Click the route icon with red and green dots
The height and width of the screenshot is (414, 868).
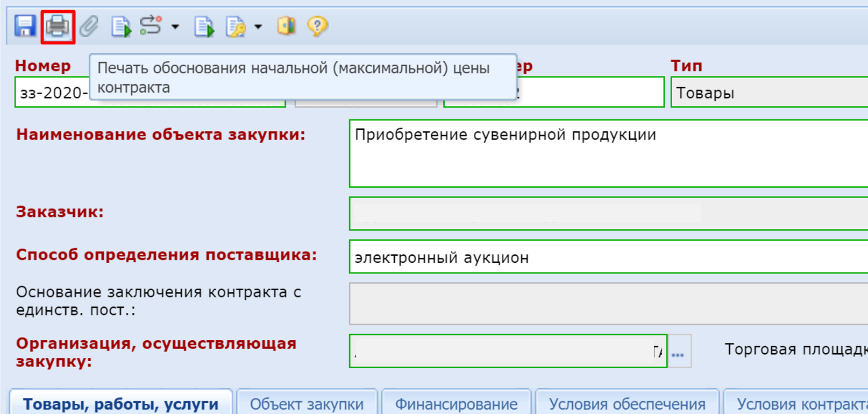(x=151, y=26)
